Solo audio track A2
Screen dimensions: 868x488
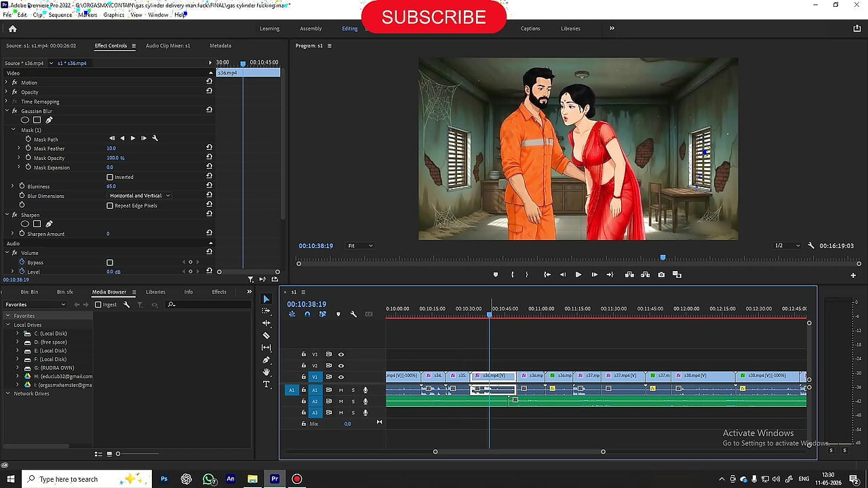coord(353,401)
